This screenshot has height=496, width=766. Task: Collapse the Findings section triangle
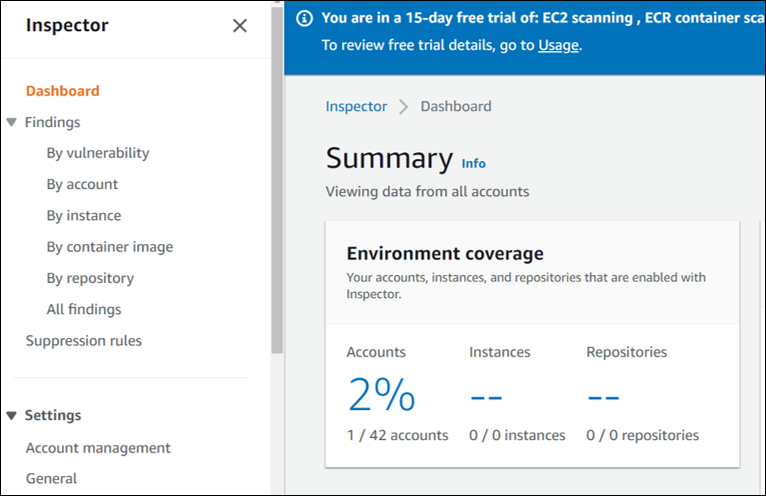coord(12,122)
